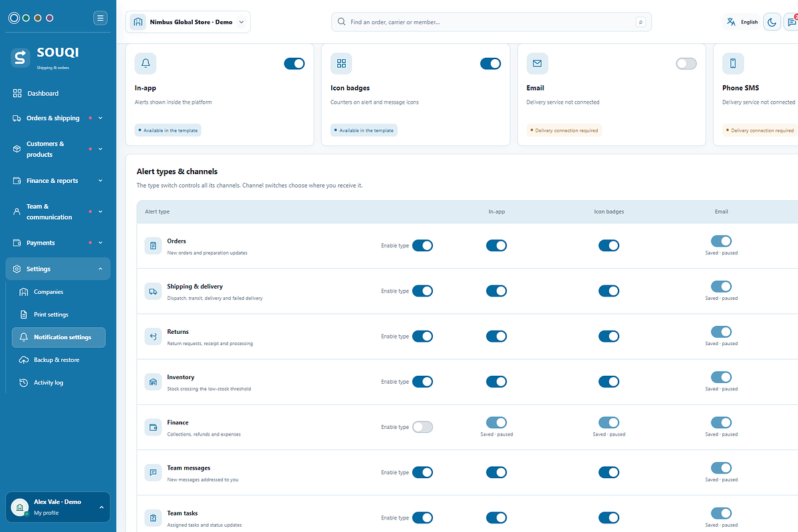The width and height of the screenshot is (798, 532).
Task: Expand the Orders & shipping menu chevron
Action: [x=100, y=118]
